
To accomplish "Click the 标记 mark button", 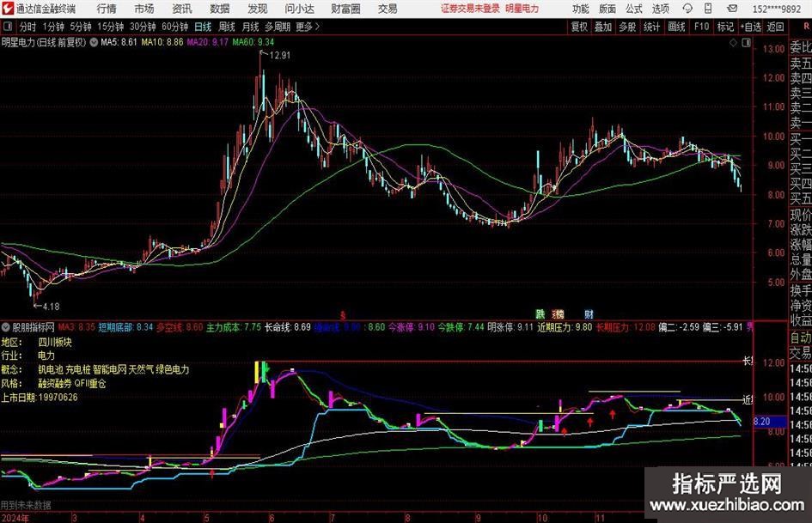I will click(725, 27).
